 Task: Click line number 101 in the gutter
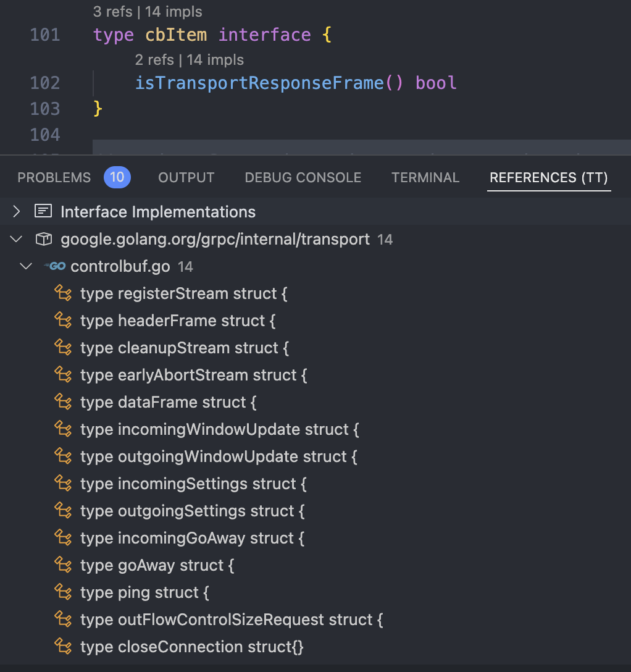coord(45,35)
